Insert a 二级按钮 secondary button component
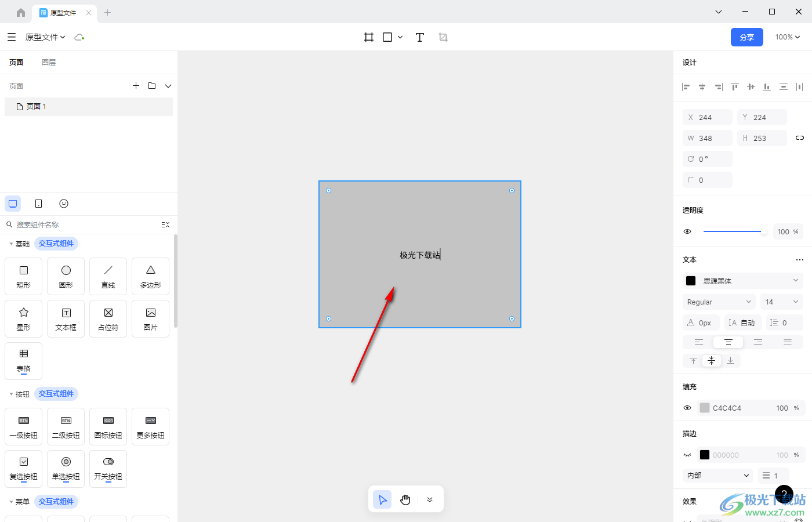The image size is (812, 522). tap(66, 426)
